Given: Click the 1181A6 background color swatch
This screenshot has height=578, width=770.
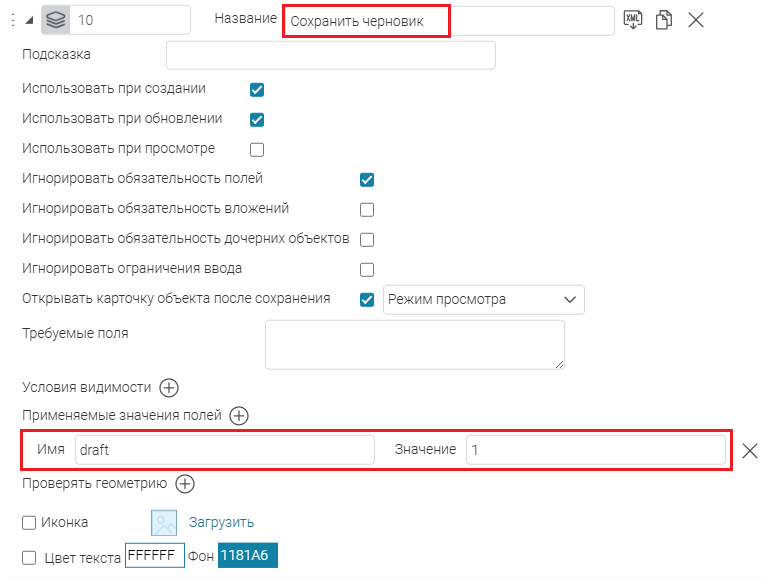Looking at the screenshot, I should point(247,556).
